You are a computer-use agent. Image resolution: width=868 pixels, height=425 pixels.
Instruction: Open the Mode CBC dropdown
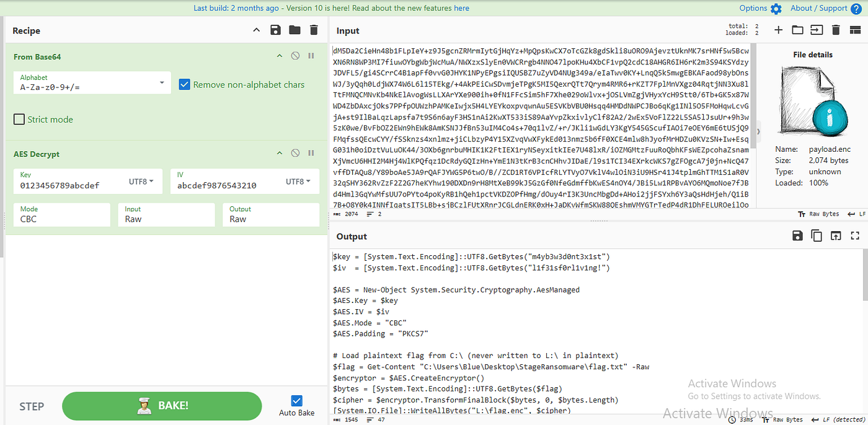[x=61, y=214]
